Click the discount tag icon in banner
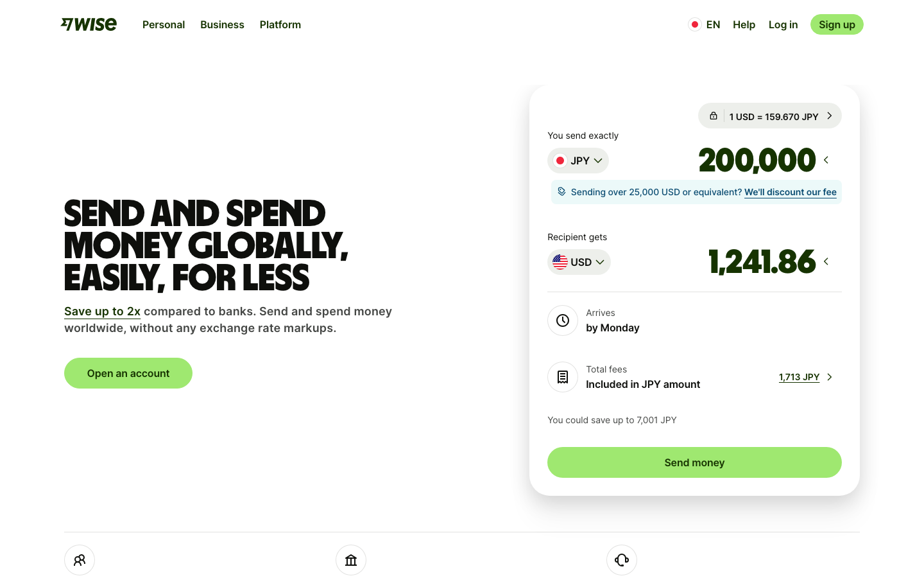Image resolution: width=924 pixels, height=578 pixels. 561,191
